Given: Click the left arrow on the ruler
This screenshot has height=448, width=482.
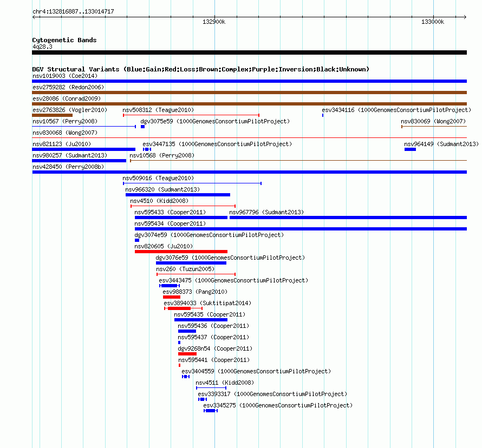Looking at the screenshot, I should pos(34,17).
